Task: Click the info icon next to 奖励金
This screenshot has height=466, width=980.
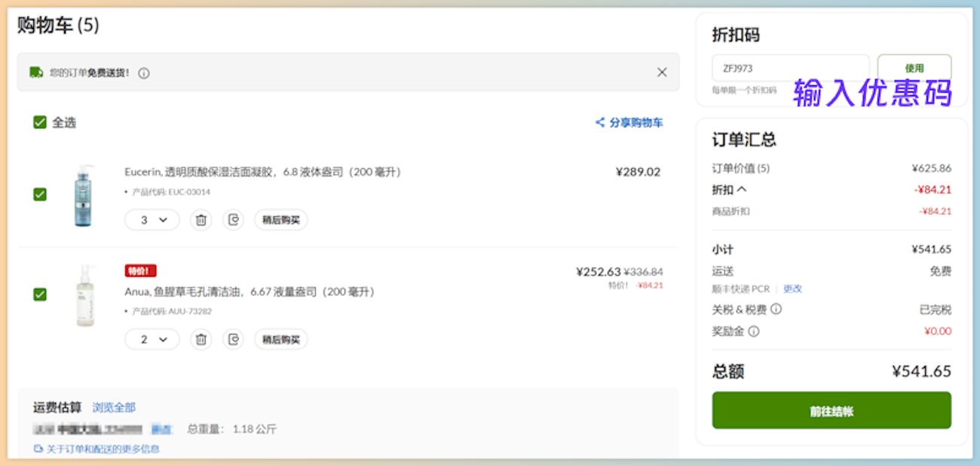Action: click(x=754, y=331)
